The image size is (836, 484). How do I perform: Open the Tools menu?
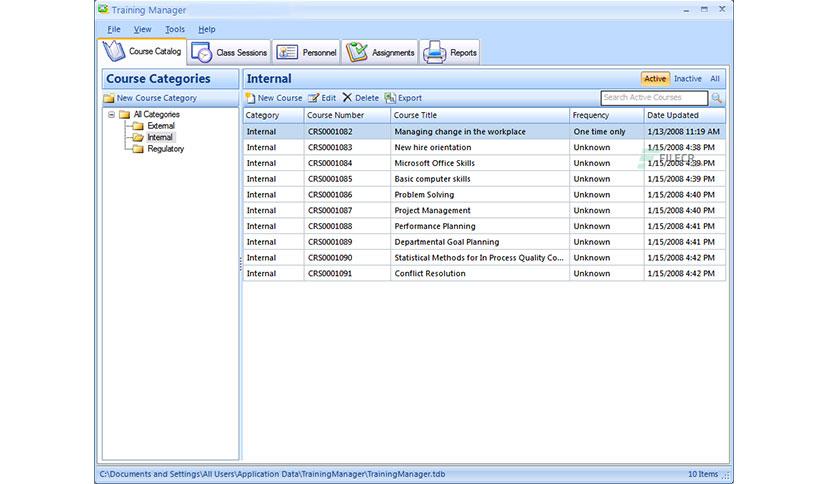pyautogui.click(x=175, y=29)
